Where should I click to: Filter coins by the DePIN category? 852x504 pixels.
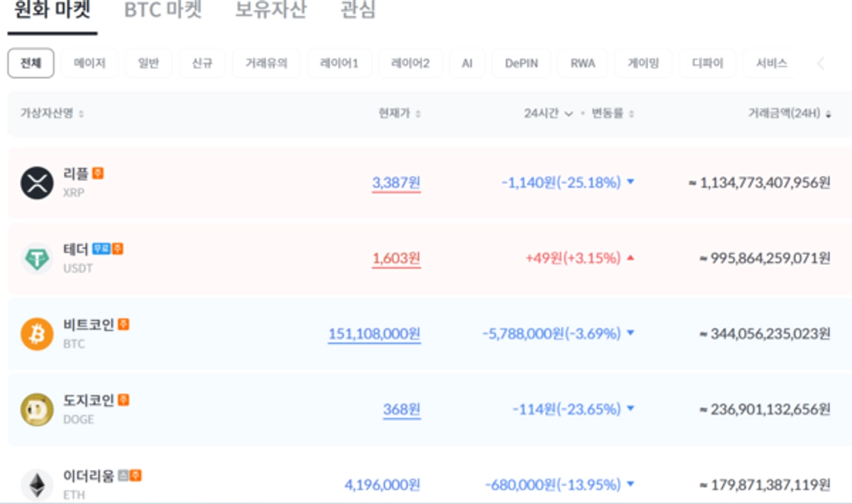click(x=521, y=63)
